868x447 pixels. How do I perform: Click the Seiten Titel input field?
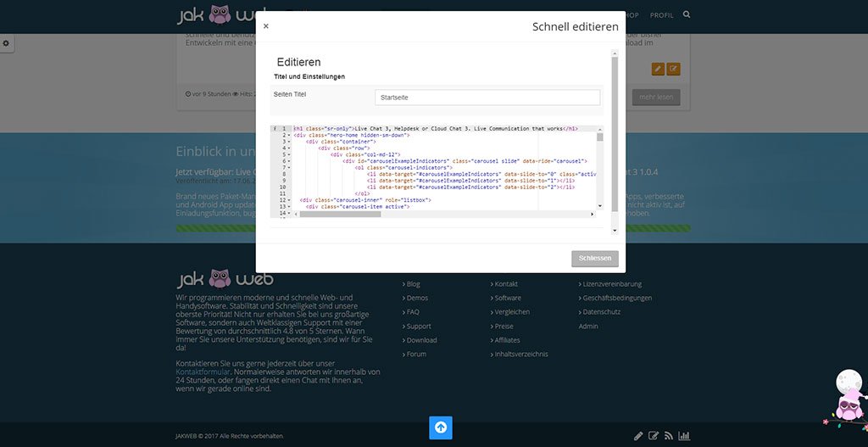coord(487,98)
